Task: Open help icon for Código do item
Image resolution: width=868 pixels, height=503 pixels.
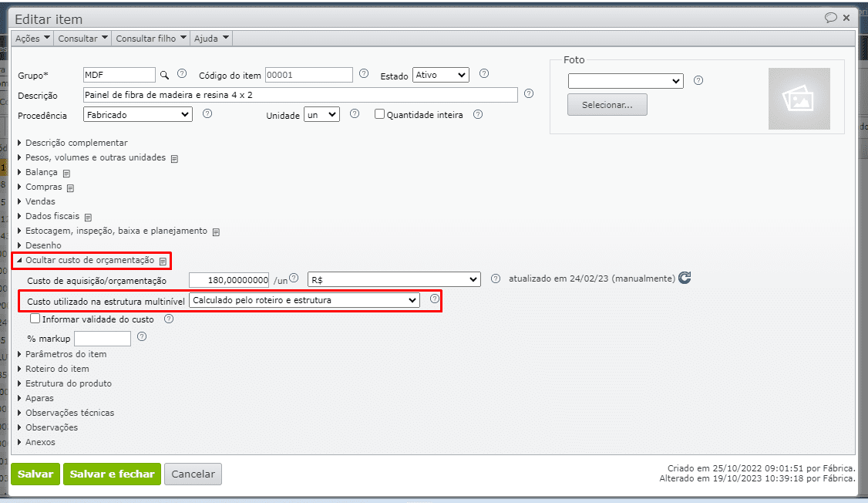Action: (x=364, y=74)
